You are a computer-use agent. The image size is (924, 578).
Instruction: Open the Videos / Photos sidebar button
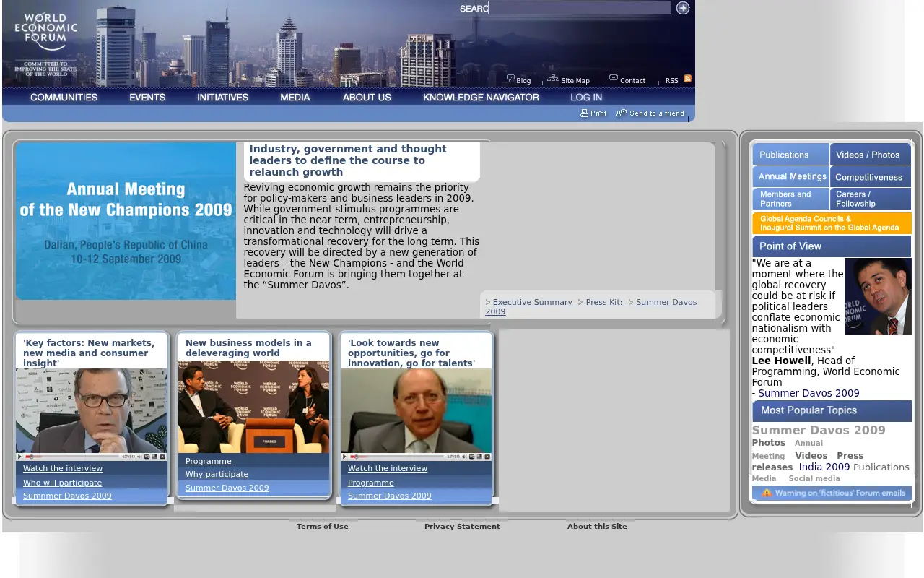click(871, 154)
